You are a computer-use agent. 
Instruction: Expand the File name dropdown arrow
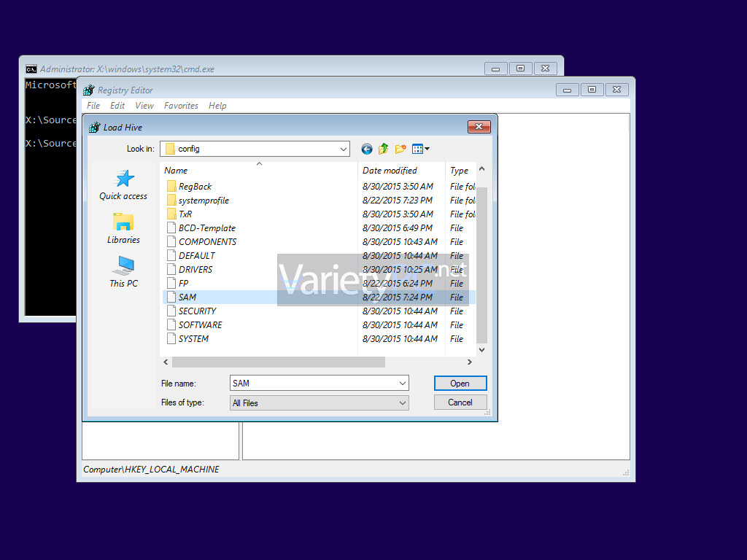(x=403, y=384)
